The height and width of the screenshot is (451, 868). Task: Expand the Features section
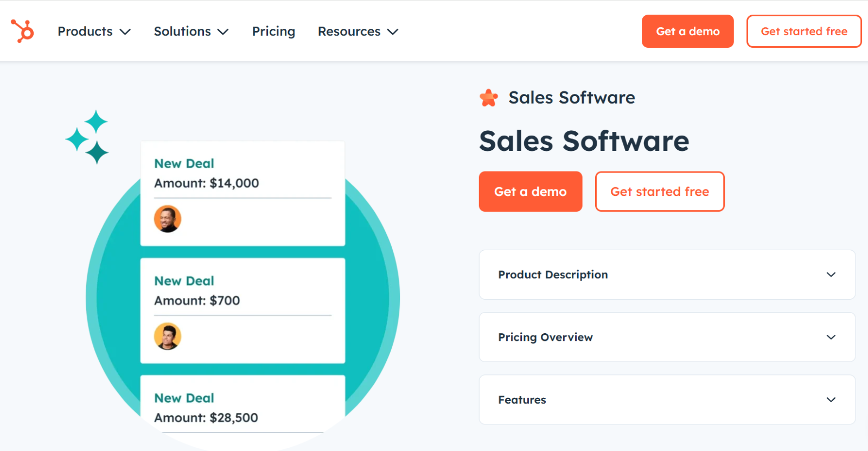667,399
